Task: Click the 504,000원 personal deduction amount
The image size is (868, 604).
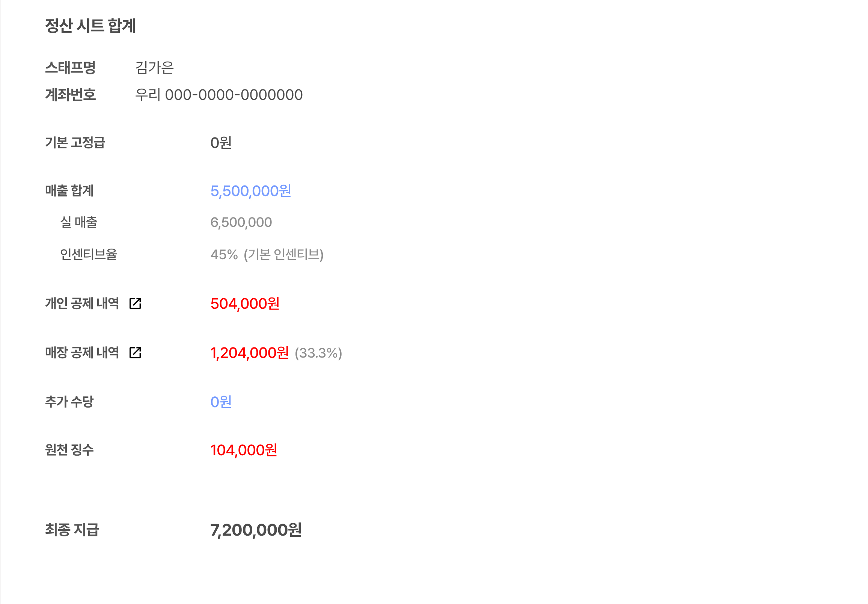Action: click(x=245, y=304)
